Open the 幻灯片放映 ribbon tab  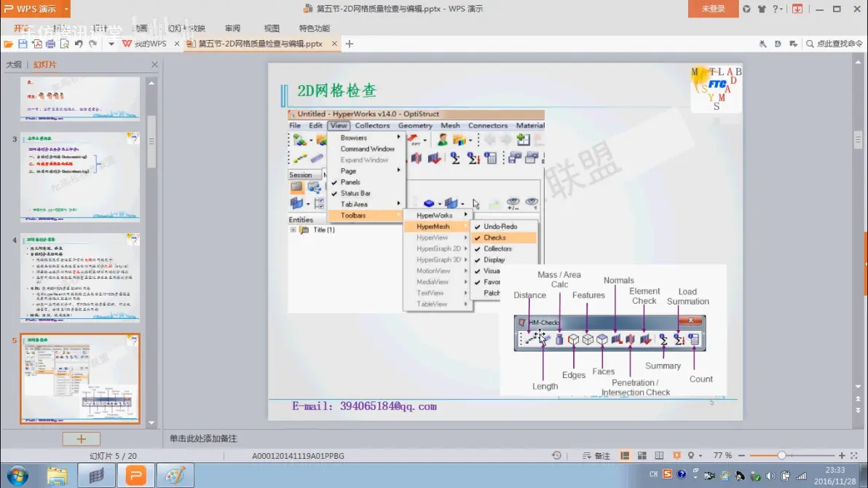pos(186,28)
